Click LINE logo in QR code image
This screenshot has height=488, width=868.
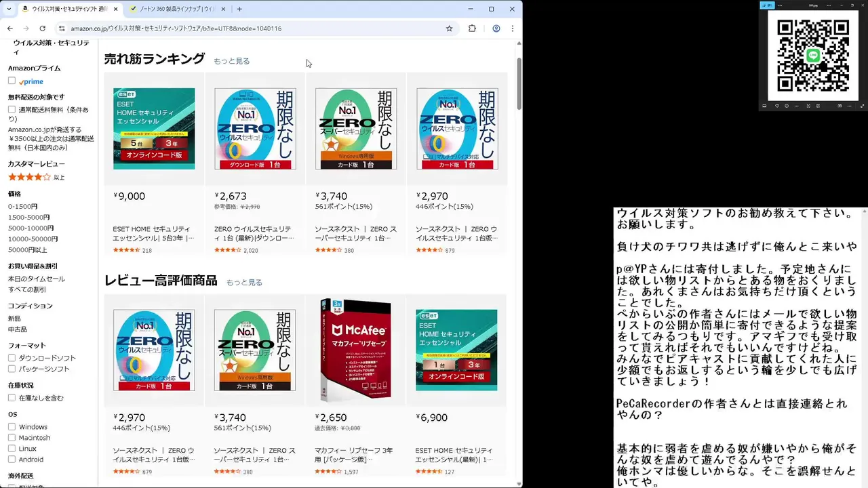pyautogui.click(x=812, y=56)
